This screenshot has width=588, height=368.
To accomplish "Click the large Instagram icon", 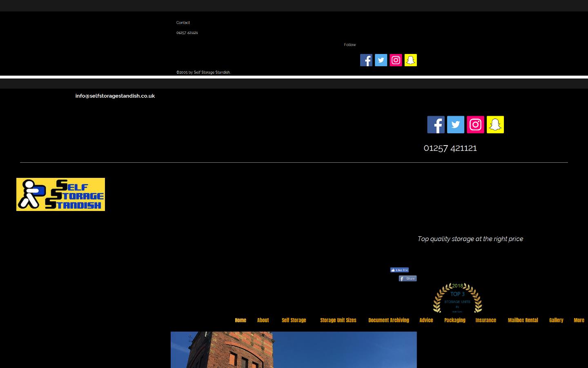I will coord(475,125).
